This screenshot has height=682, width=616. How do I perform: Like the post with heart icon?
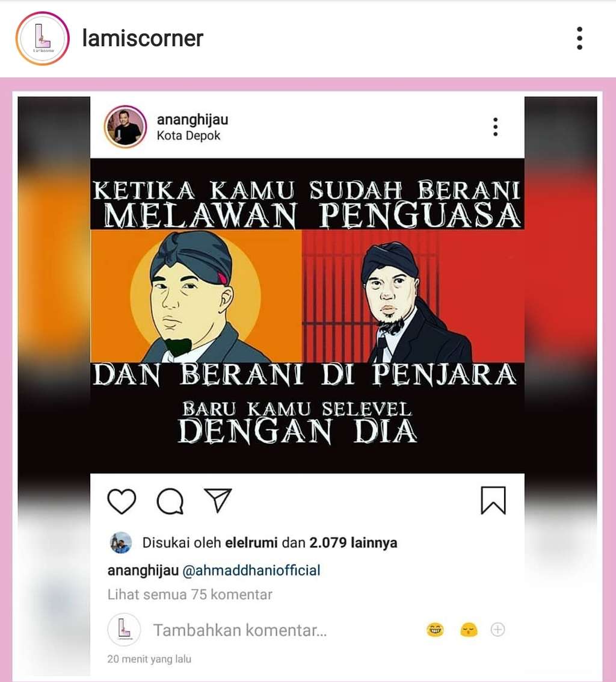coord(122,501)
